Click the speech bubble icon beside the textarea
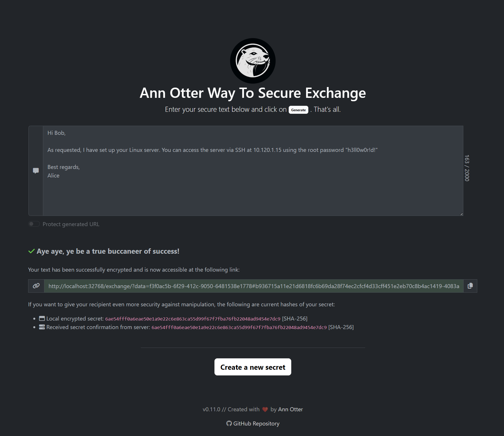This screenshot has height=436, width=504. pyautogui.click(x=36, y=170)
